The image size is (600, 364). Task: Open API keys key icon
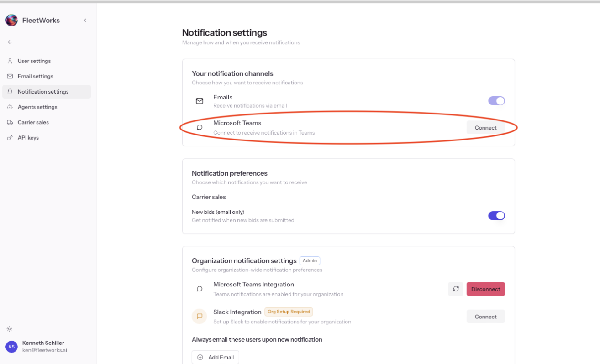pyautogui.click(x=10, y=138)
